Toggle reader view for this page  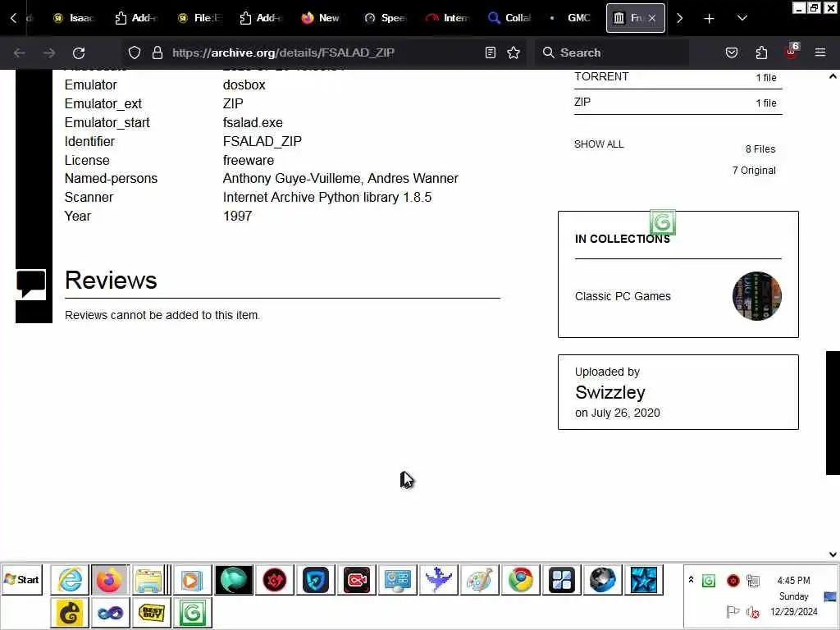point(491,52)
